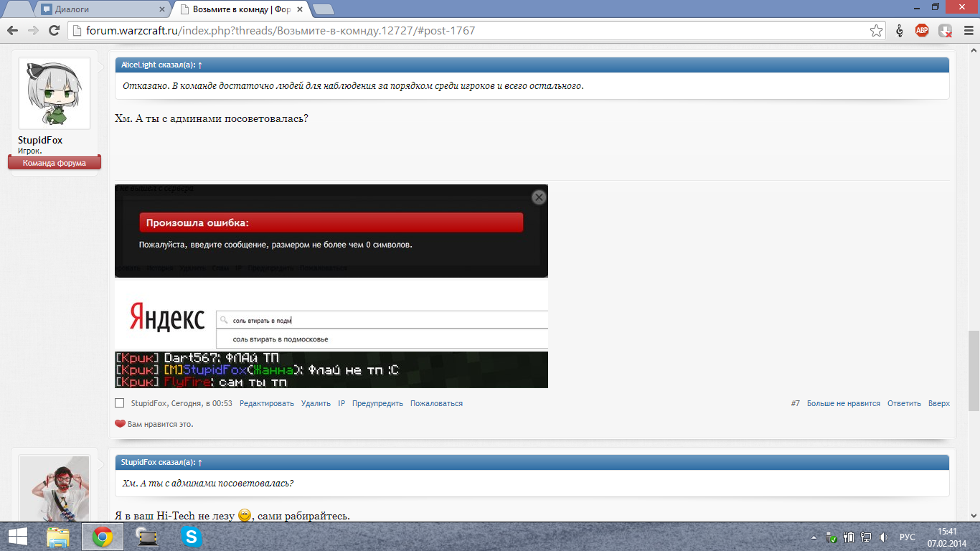Image resolution: width=980 pixels, height=551 pixels.
Task: Open the IP link under the post
Action: coord(341,403)
